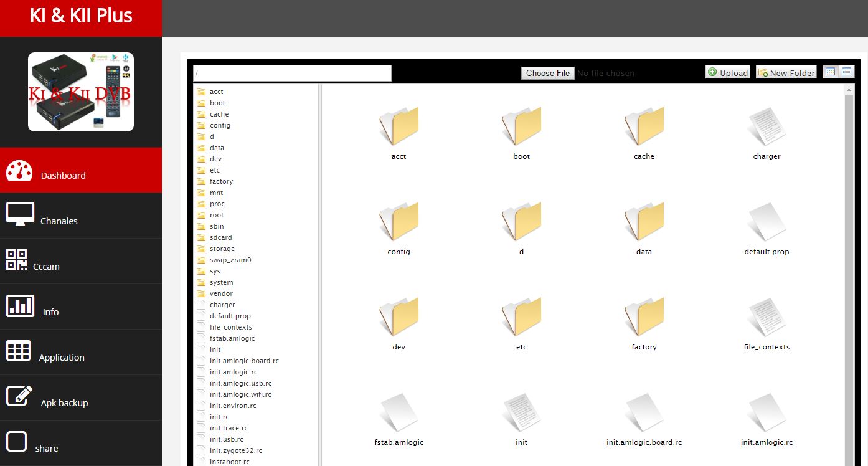Switch to grid view icon
The width and height of the screenshot is (868, 466).
[830, 72]
